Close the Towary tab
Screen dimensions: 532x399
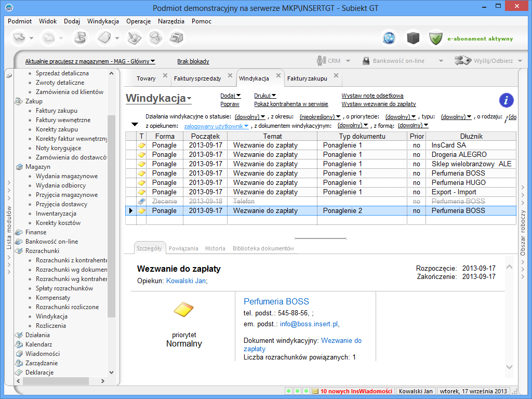tap(165, 76)
